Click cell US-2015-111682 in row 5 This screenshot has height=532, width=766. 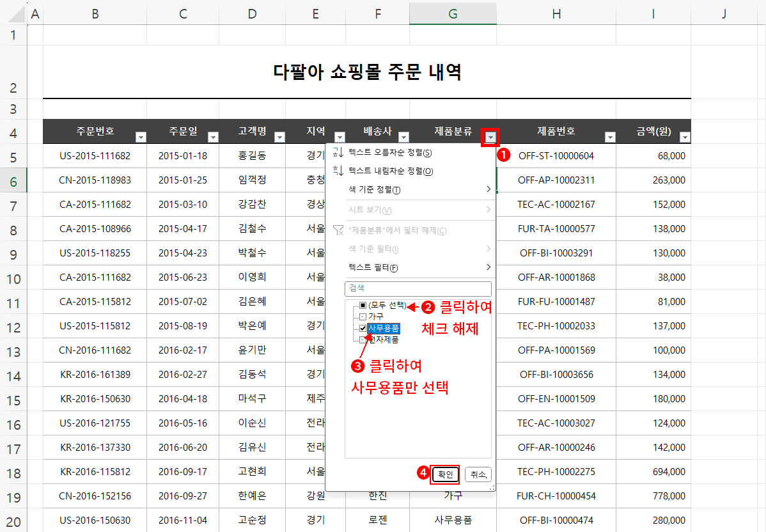[95, 156]
